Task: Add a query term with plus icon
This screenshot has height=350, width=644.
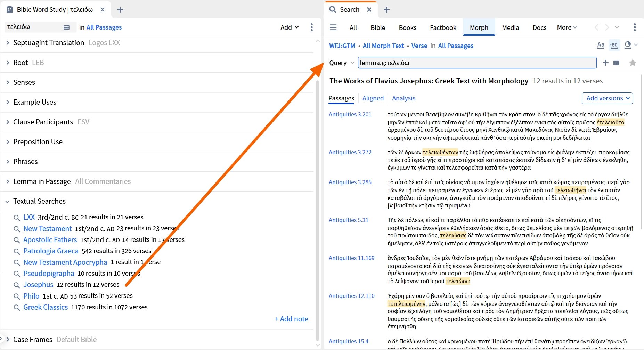Action: [x=605, y=63]
